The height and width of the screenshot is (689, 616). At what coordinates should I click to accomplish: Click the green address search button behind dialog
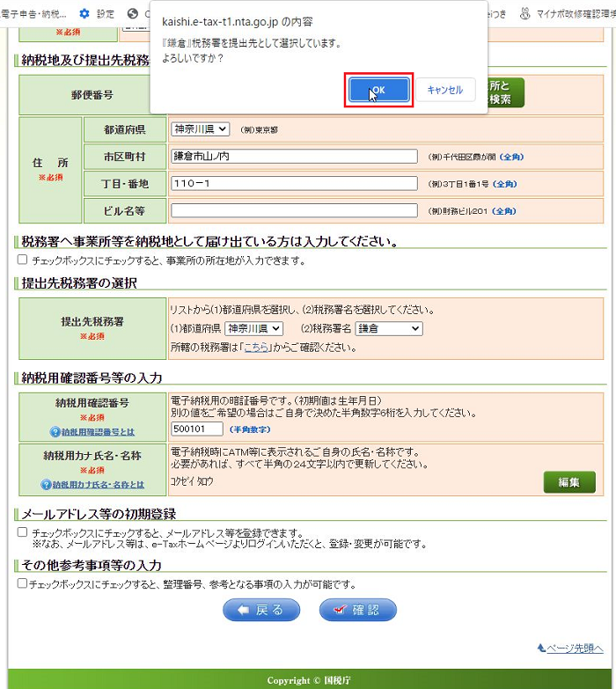point(506,92)
